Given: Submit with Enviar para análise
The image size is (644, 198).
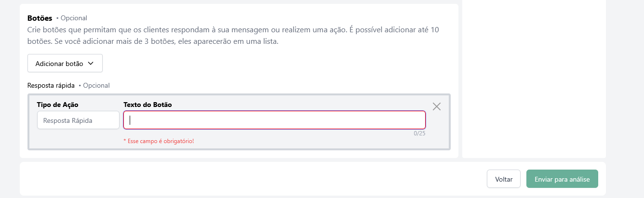Looking at the screenshot, I should [562, 179].
